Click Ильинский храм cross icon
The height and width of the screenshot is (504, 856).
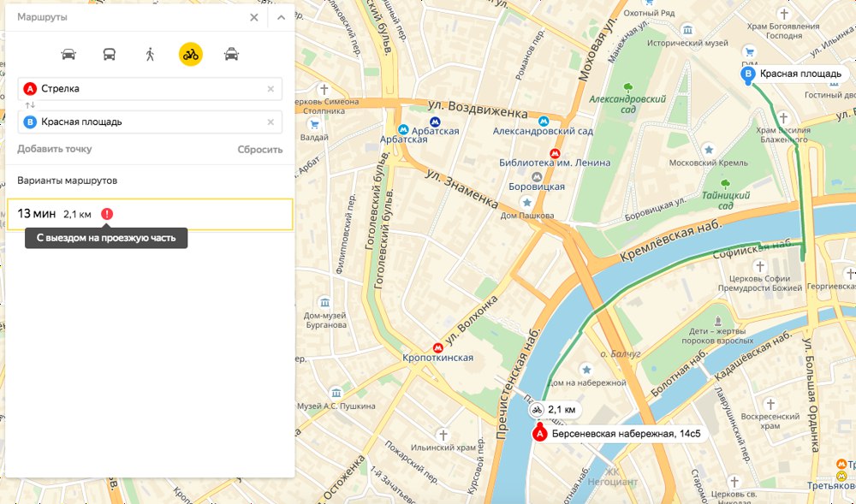[443, 435]
